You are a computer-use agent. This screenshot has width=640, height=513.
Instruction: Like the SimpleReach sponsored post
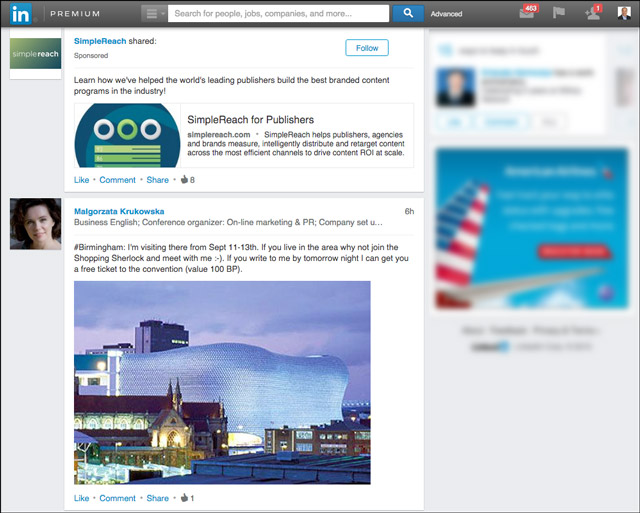coord(81,180)
